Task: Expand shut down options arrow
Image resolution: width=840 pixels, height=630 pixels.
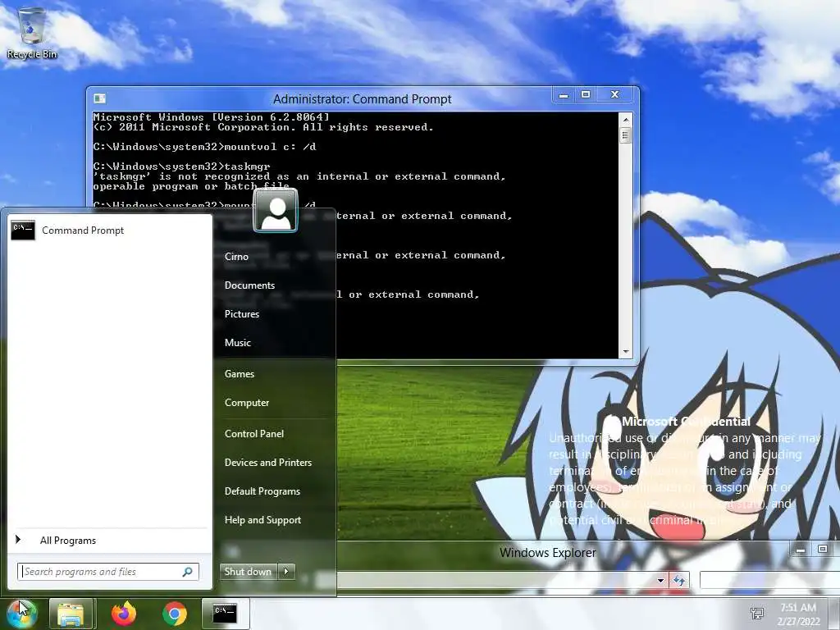Action: click(286, 572)
